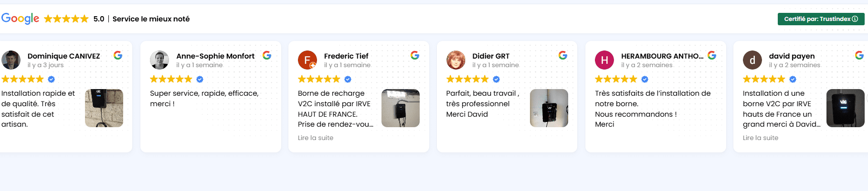Click the reviewer name Didier GRT

[x=491, y=56]
